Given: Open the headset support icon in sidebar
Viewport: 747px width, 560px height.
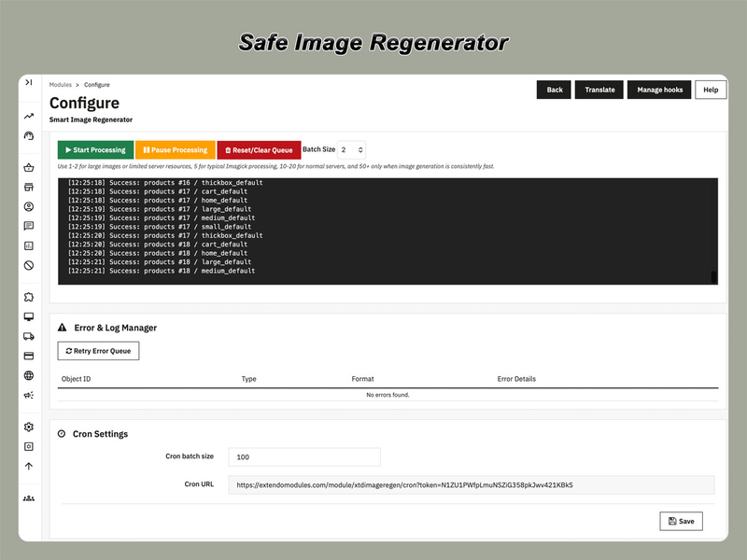Looking at the screenshot, I should point(29,135).
